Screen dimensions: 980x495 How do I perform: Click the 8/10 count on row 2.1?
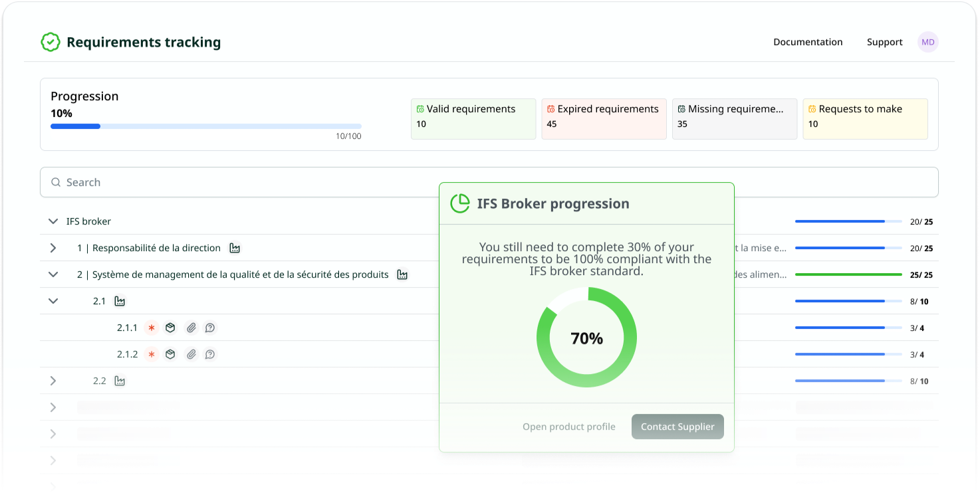(x=919, y=302)
